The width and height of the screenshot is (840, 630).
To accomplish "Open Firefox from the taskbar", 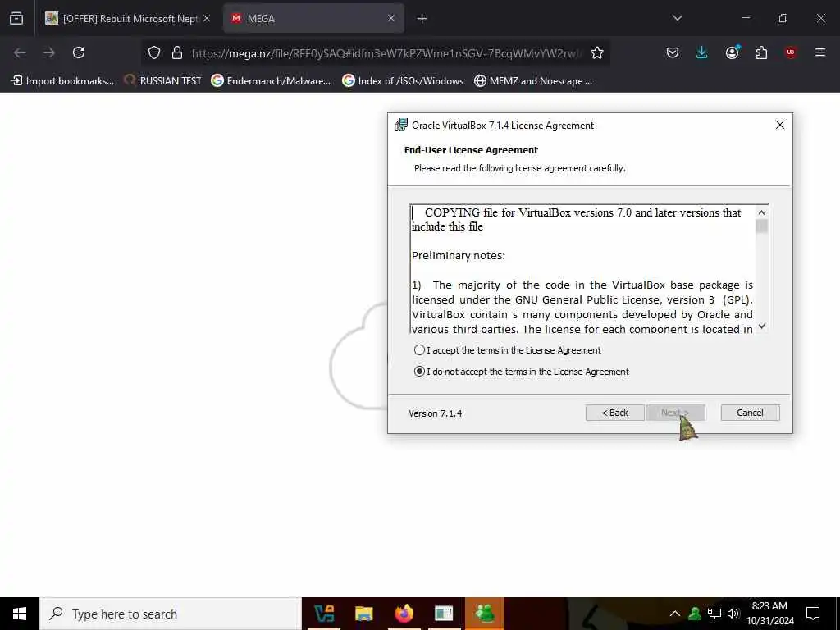I will click(404, 614).
